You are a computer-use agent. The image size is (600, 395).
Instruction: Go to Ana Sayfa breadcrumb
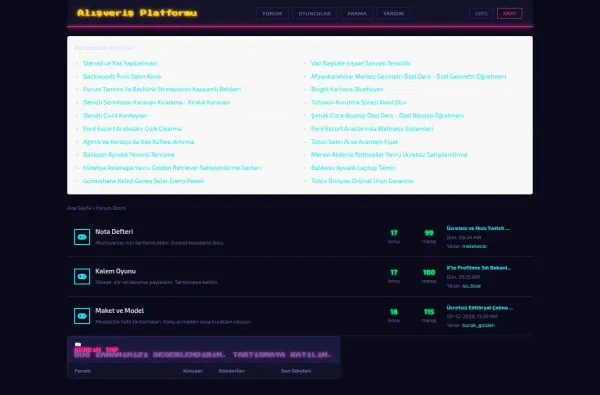point(79,208)
